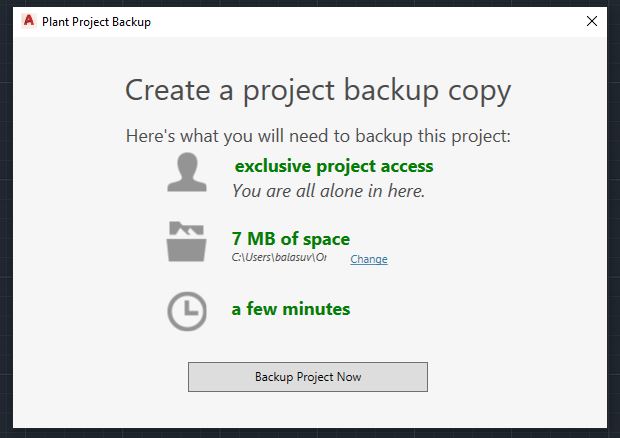Click the green 'a few minutes' label

pyautogui.click(x=291, y=309)
